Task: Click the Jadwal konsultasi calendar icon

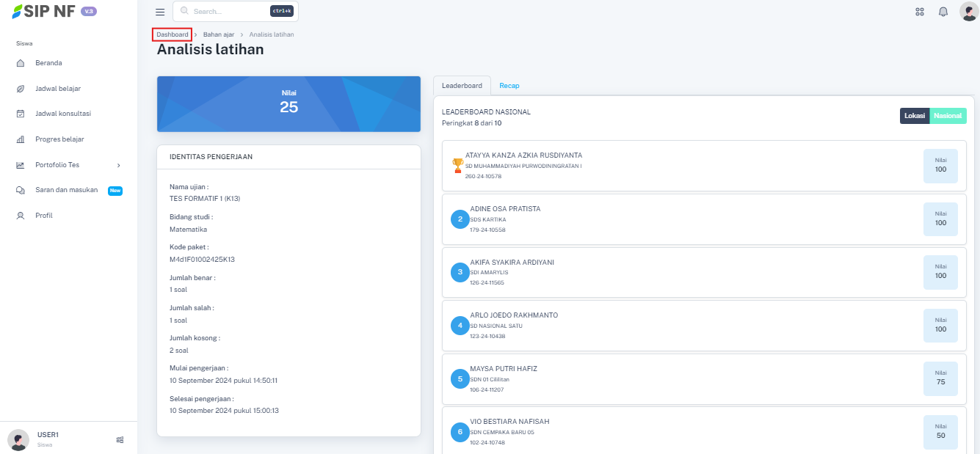Action: tap(21, 114)
